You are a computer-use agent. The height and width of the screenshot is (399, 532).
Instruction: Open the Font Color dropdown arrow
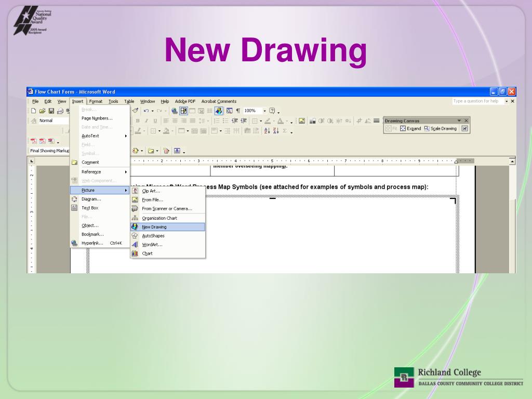click(287, 121)
